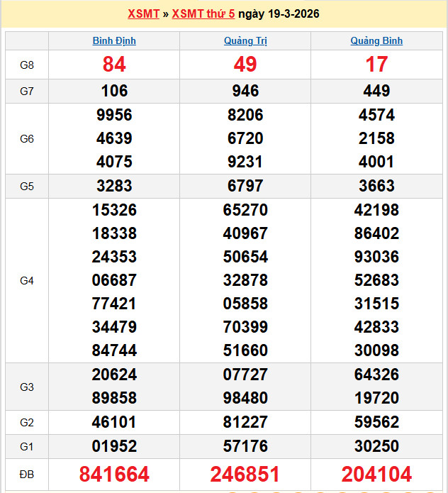Click Quảng Bình G5 number 3663
This screenshot has width=448, height=493.
coord(376,187)
